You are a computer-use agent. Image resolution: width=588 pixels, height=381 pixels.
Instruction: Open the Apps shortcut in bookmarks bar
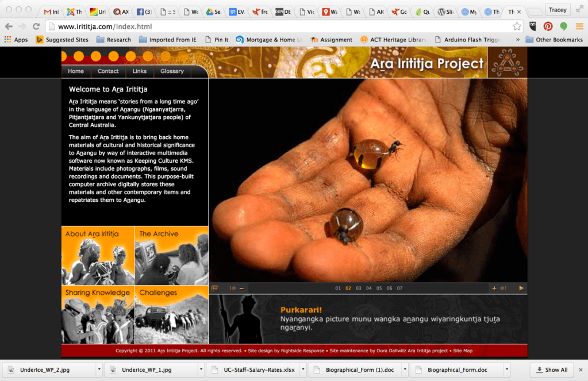tap(16, 40)
